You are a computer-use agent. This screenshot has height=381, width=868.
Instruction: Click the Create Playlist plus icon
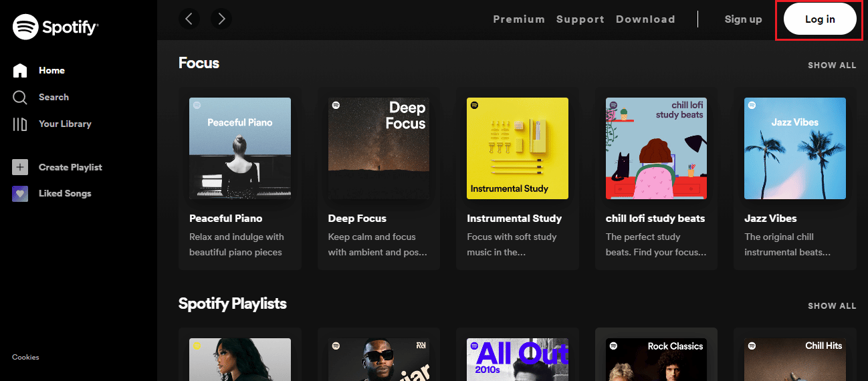[x=20, y=167]
